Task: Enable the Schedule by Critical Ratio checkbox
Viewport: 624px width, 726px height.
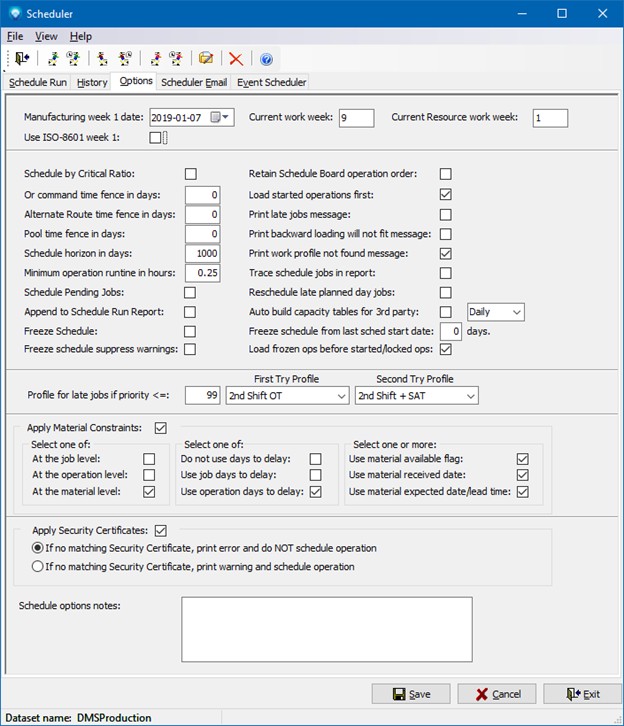Action: tap(190, 174)
